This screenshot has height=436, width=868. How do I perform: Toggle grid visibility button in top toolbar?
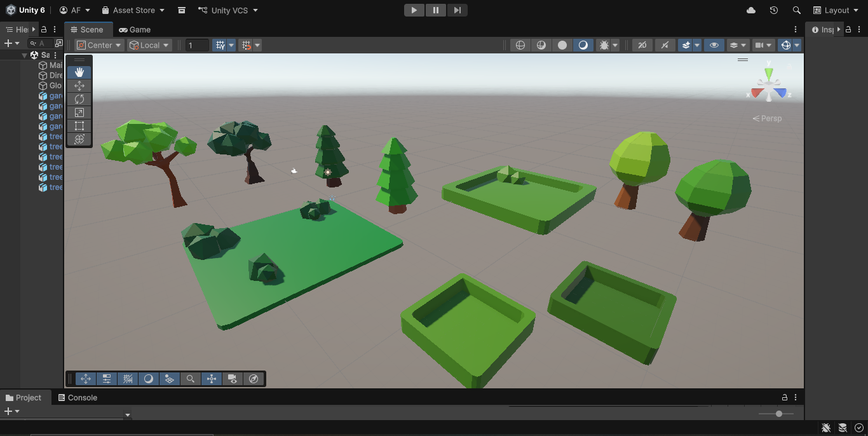pos(220,45)
